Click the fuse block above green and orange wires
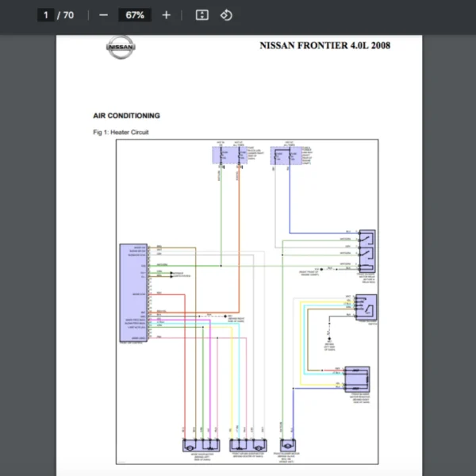Image resolution: width=476 pixels, height=476 pixels. click(230, 155)
